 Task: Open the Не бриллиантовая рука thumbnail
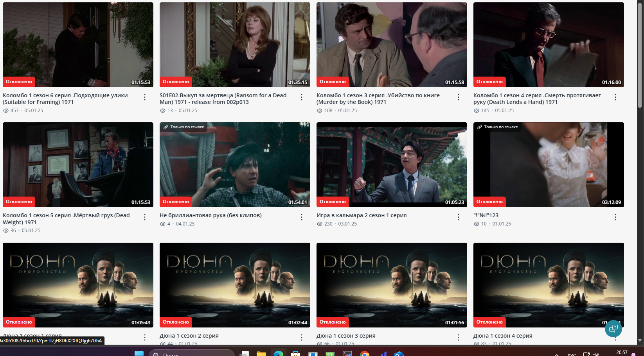(x=235, y=165)
